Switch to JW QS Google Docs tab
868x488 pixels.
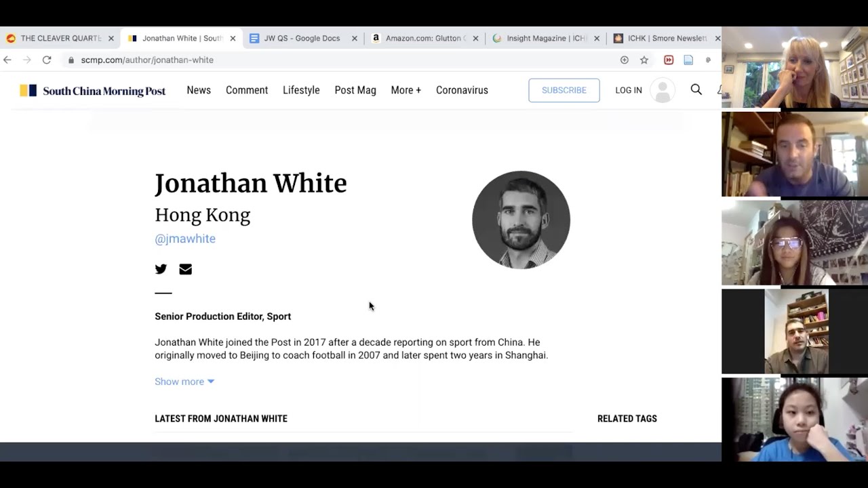302,39
